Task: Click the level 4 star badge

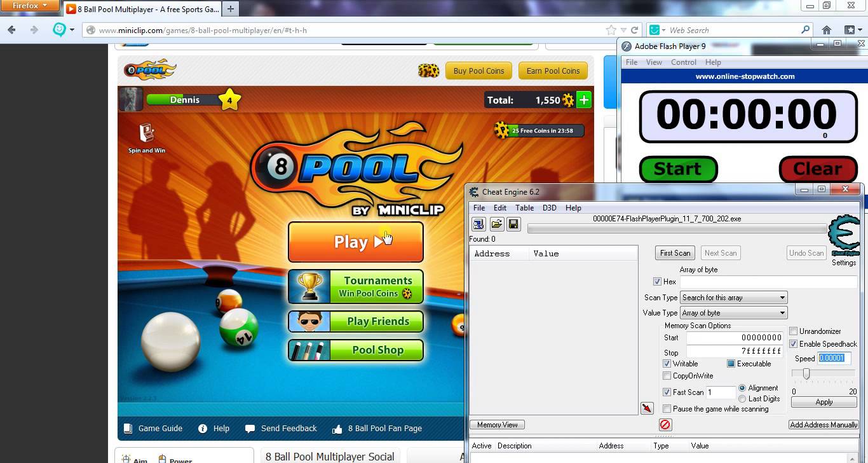Action: (x=229, y=99)
